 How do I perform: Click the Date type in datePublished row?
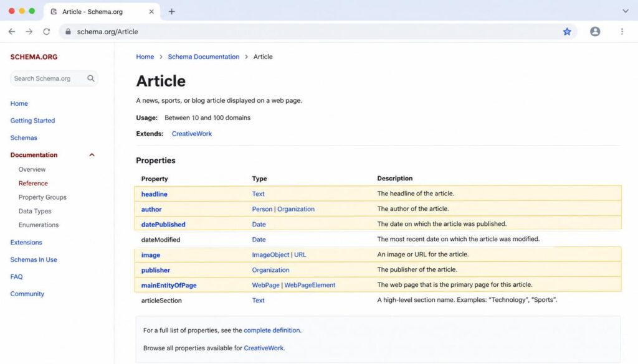tap(259, 224)
